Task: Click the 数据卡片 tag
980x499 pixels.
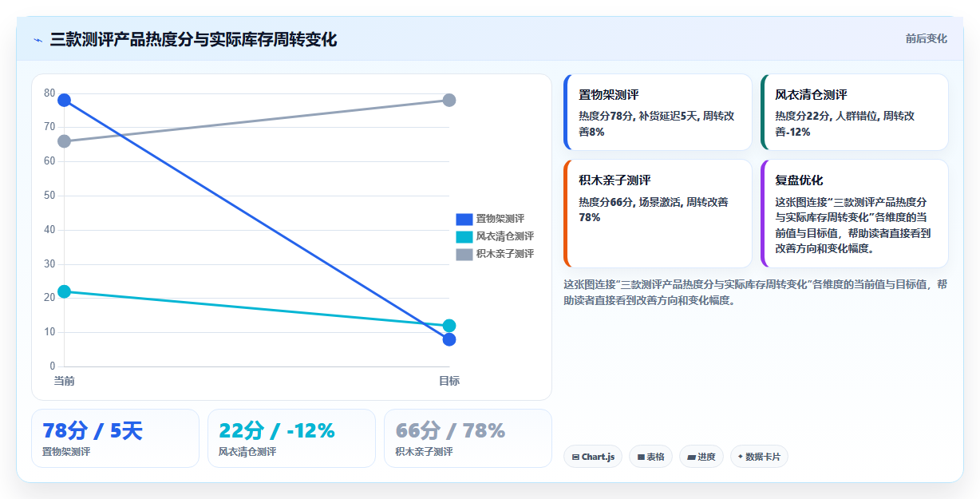Action: (759, 457)
